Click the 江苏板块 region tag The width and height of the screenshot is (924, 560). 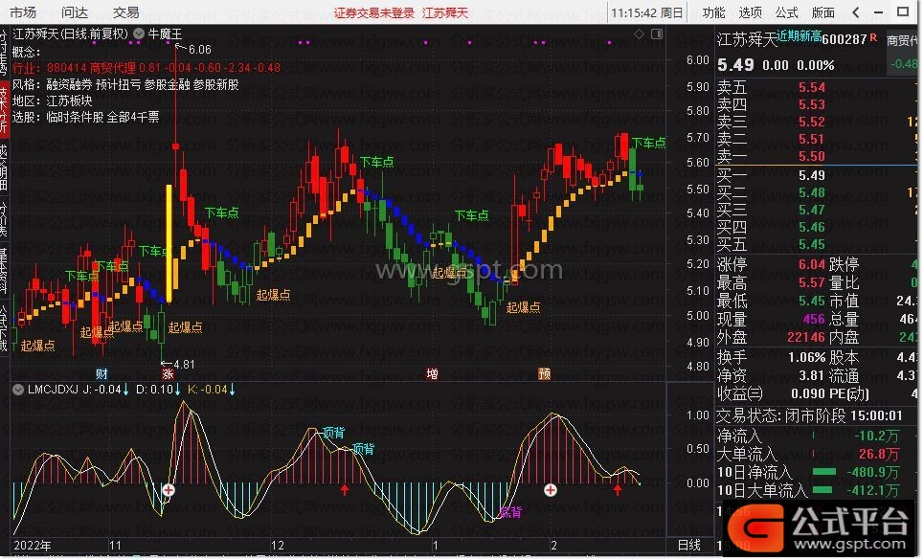pos(69,101)
